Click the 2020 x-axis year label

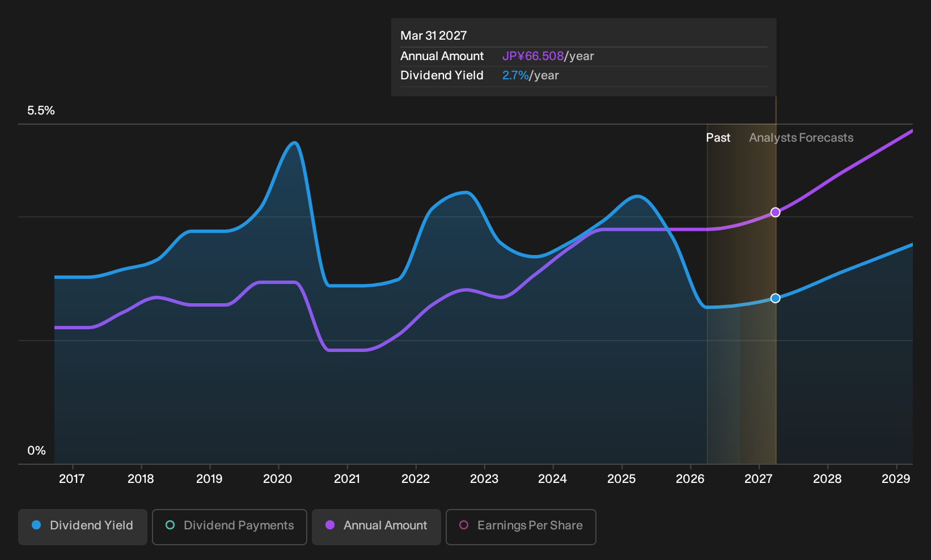[x=278, y=479]
